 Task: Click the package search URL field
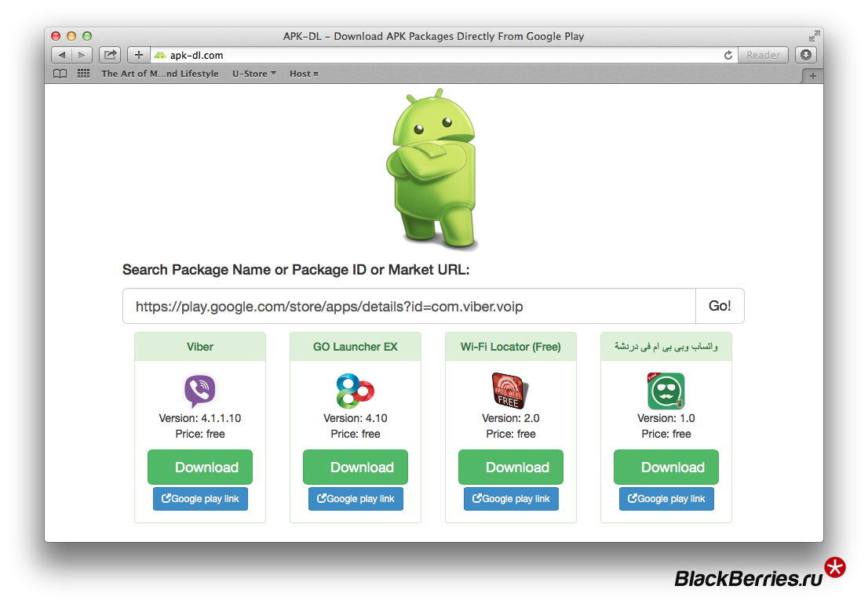tap(409, 306)
